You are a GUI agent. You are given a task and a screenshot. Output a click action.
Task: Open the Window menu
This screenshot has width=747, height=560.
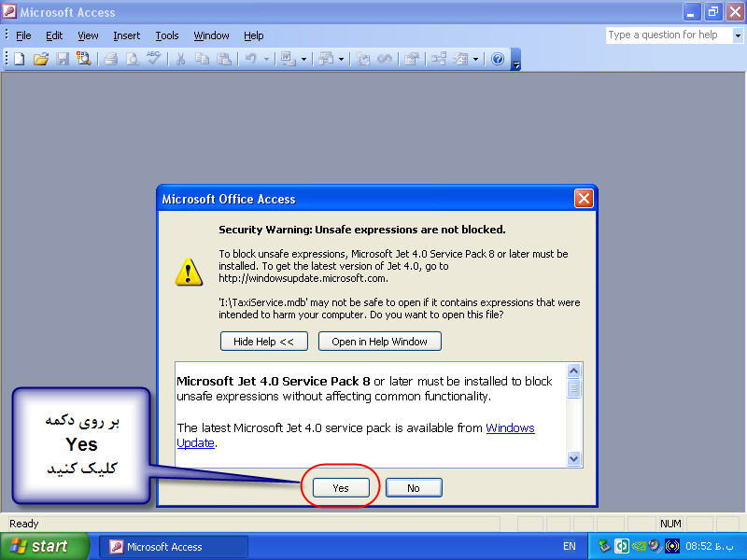211,35
